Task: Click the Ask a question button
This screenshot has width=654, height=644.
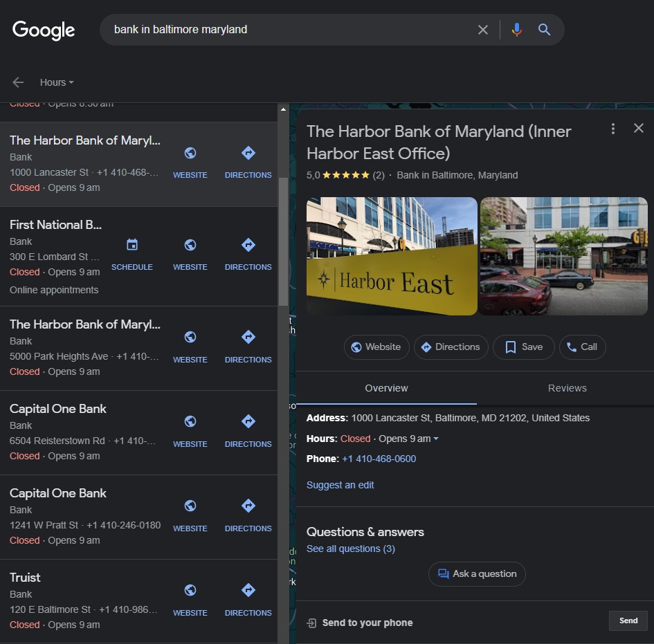Action: click(477, 573)
